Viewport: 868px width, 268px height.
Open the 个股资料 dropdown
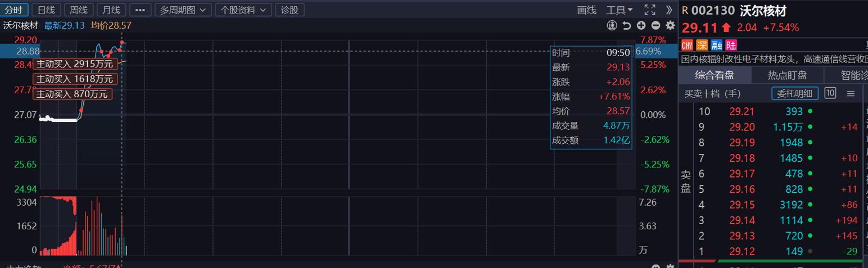tap(243, 10)
